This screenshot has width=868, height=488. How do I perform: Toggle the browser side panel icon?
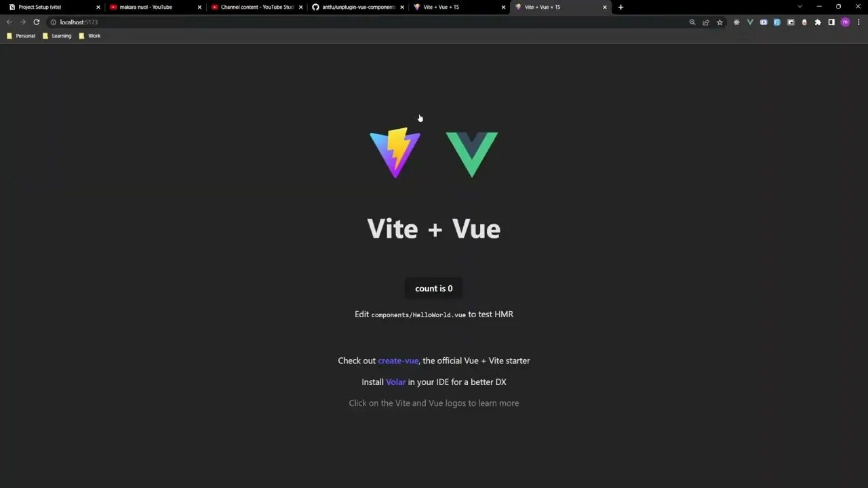[x=831, y=22]
